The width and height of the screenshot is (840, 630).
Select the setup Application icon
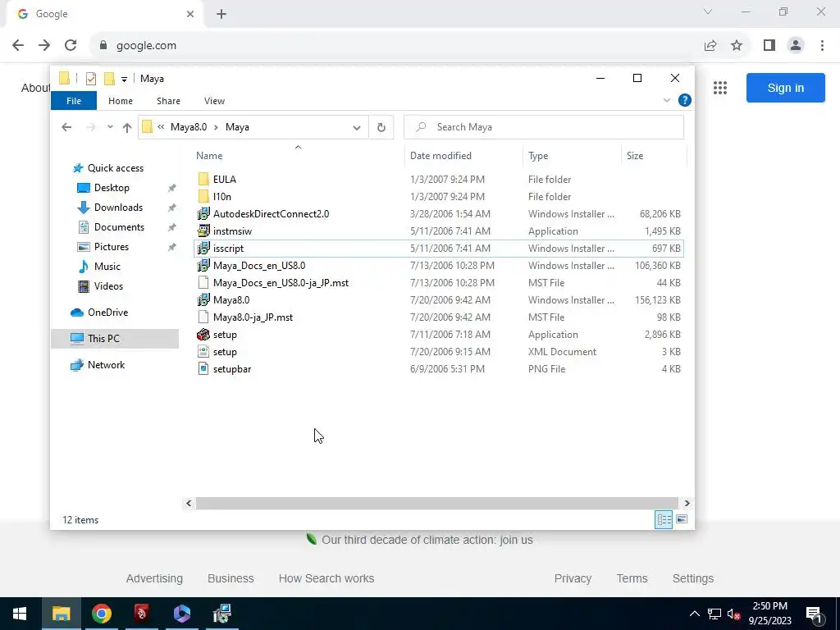pyautogui.click(x=203, y=335)
